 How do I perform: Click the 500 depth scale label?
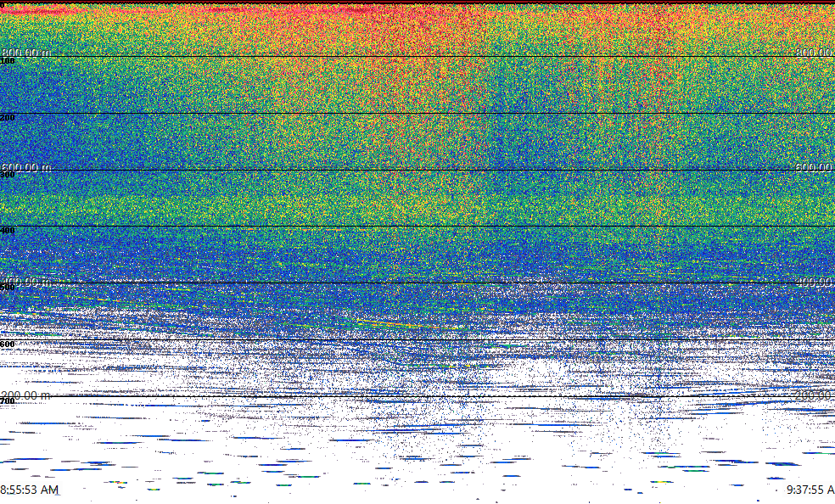(x=8, y=288)
